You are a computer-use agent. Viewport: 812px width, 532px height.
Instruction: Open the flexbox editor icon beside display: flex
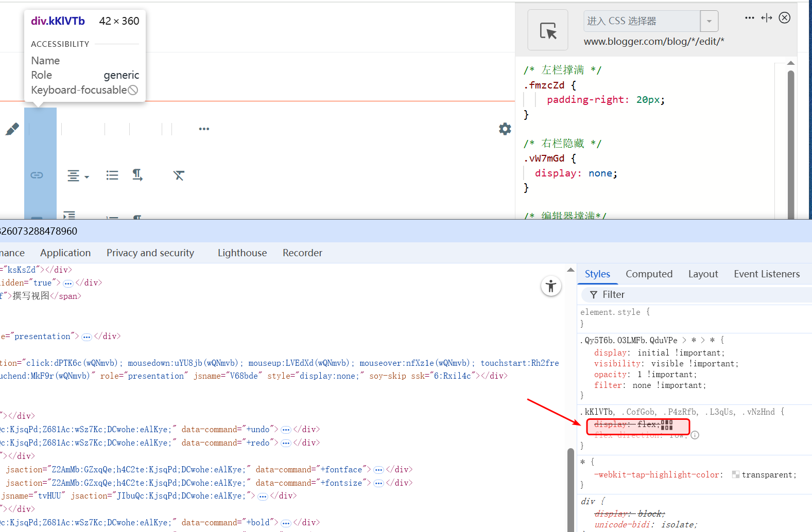pyautogui.click(x=667, y=424)
